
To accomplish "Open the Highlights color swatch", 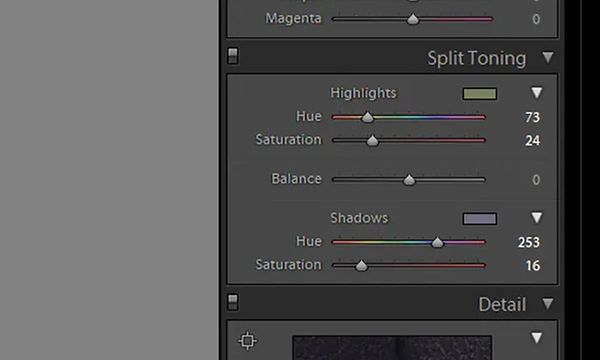I will coord(480,94).
